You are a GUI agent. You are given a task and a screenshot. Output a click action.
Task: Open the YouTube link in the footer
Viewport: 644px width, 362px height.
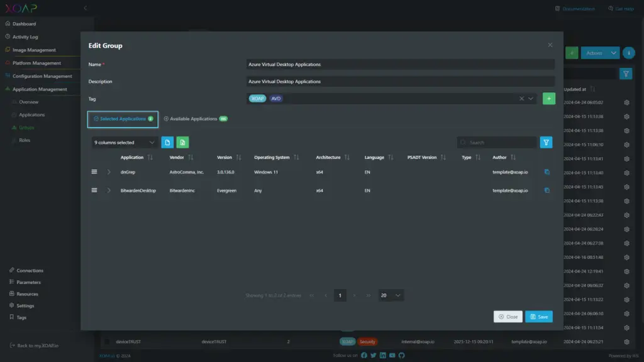click(392, 356)
